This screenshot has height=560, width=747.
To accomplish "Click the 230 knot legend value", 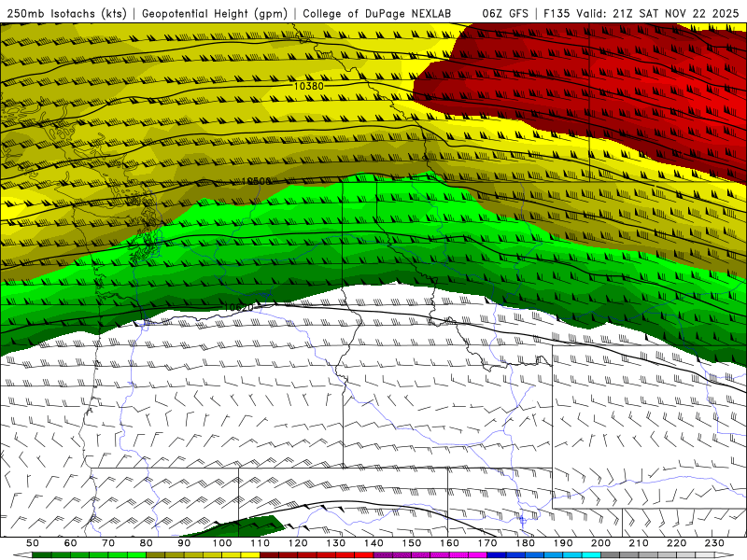I will click(x=714, y=543).
